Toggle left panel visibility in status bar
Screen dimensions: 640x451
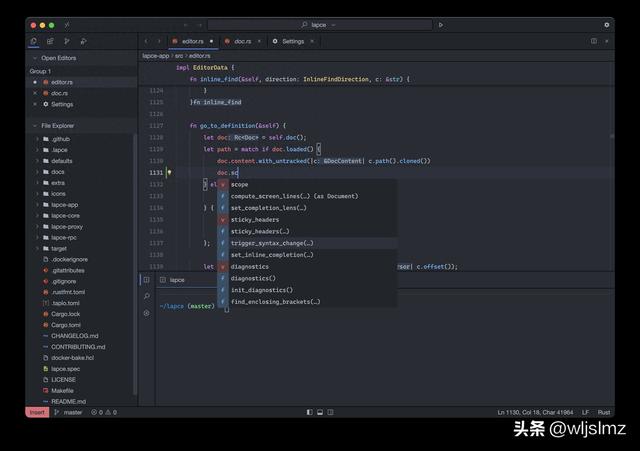click(309, 412)
